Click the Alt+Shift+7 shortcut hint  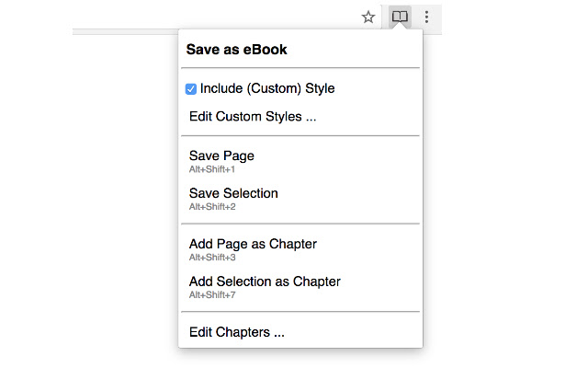pyautogui.click(x=212, y=295)
